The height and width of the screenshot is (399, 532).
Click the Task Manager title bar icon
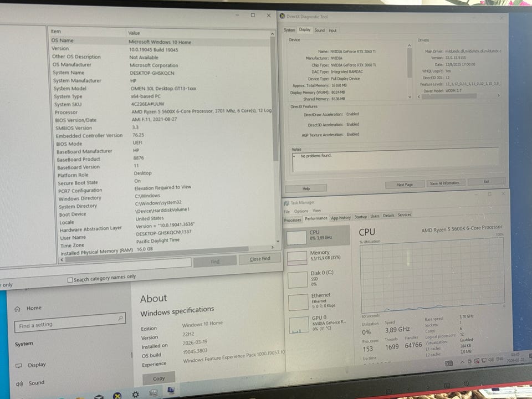point(287,203)
